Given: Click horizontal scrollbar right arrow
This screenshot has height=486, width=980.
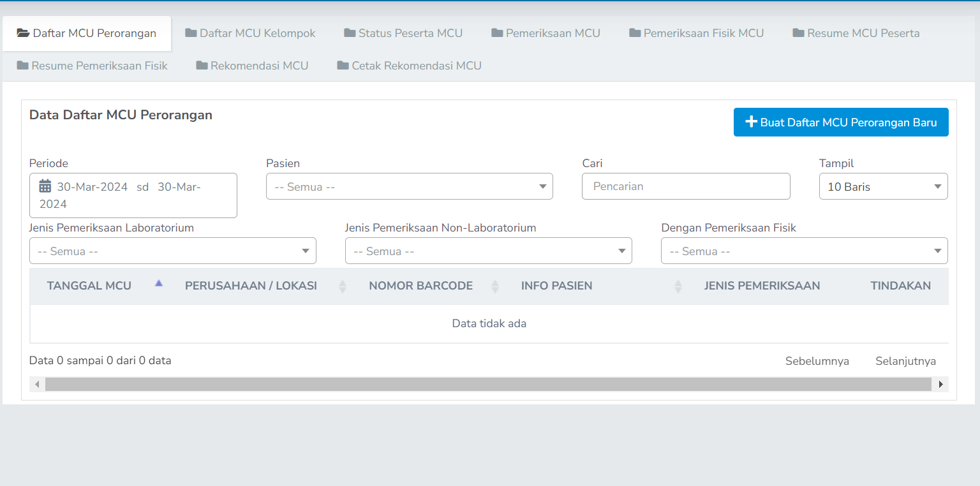Looking at the screenshot, I should coord(940,385).
